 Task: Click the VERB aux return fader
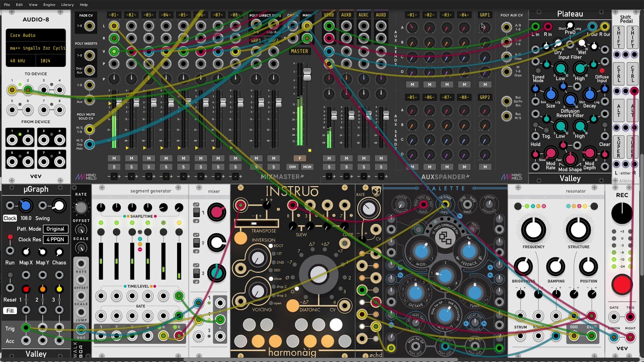334,116
